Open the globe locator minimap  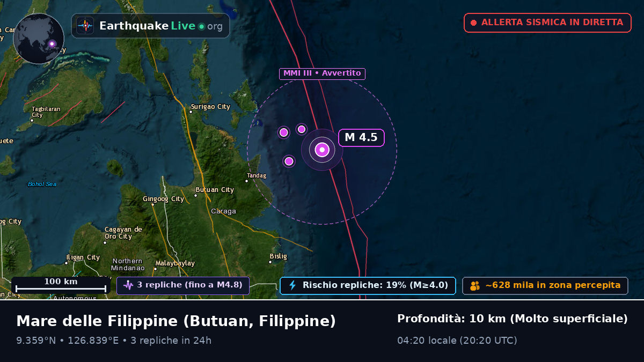point(39,39)
